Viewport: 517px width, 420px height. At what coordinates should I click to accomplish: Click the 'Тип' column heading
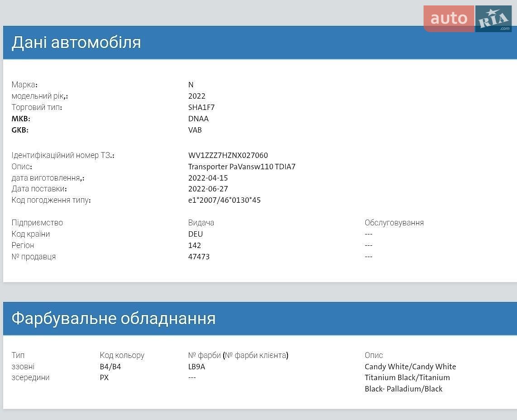[18, 355]
